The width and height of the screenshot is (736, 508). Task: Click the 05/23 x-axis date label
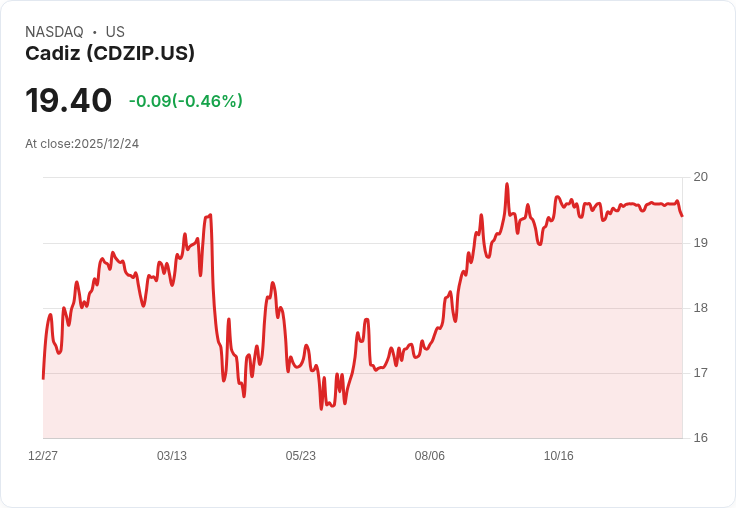tap(300, 456)
